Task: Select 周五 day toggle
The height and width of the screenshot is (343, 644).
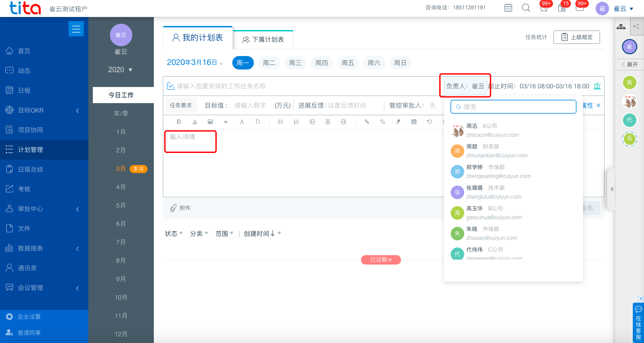Action: tap(348, 63)
